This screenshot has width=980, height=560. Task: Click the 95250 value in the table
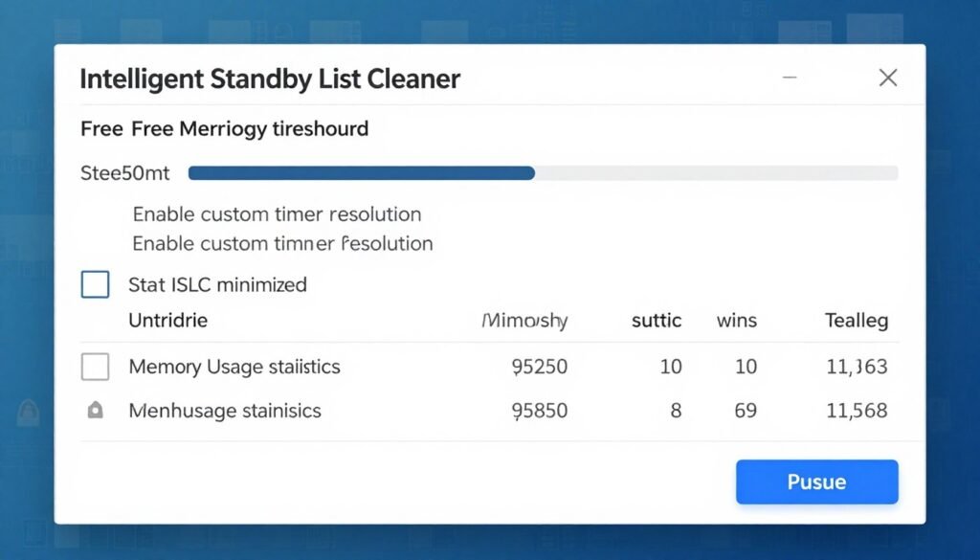540,367
